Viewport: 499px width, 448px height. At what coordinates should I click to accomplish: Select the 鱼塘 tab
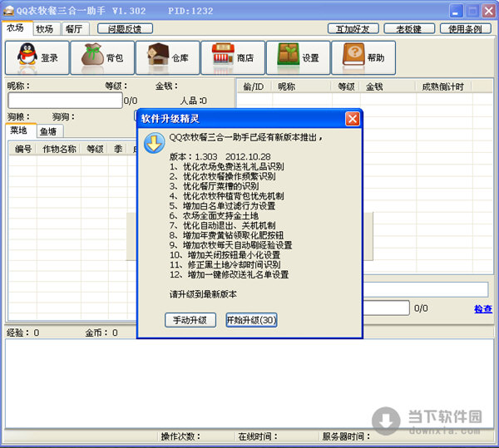(x=48, y=131)
